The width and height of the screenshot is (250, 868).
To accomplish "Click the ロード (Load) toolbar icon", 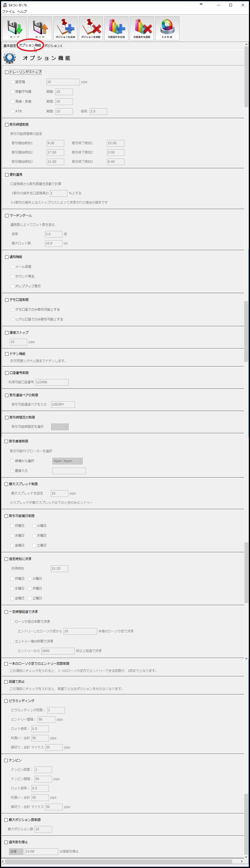I will [x=40, y=28].
